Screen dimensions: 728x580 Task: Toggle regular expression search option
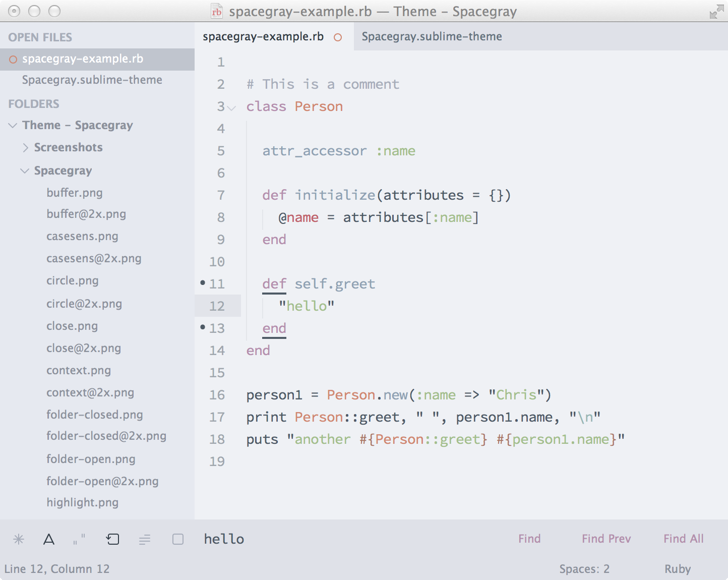[19, 539]
